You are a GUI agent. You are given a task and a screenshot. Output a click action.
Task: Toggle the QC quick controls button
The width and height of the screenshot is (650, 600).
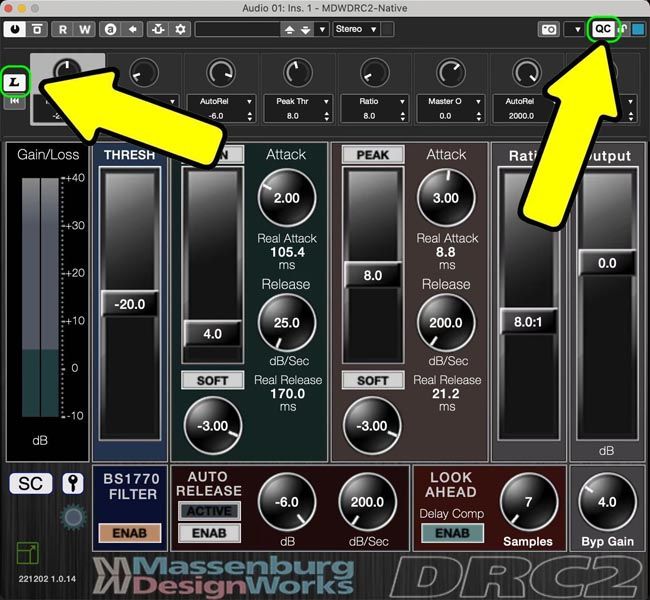point(603,29)
